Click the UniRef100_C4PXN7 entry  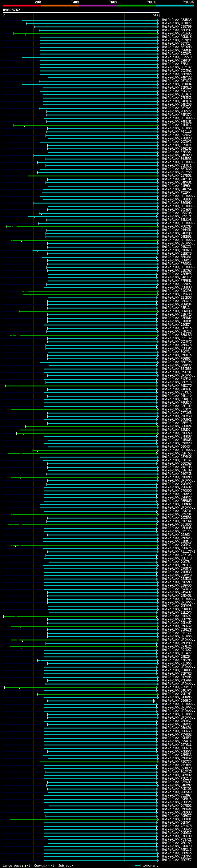click(177, 785)
